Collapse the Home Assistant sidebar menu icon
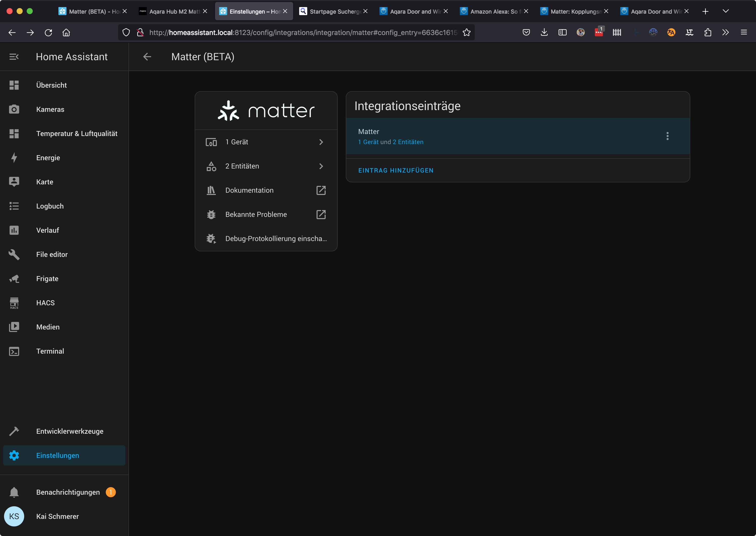Viewport: 756px width, 536px height. pos(14,57)
